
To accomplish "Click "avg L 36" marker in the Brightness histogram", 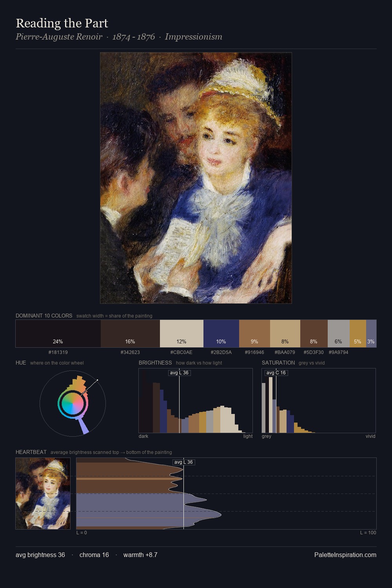I will tap(179, 373).
